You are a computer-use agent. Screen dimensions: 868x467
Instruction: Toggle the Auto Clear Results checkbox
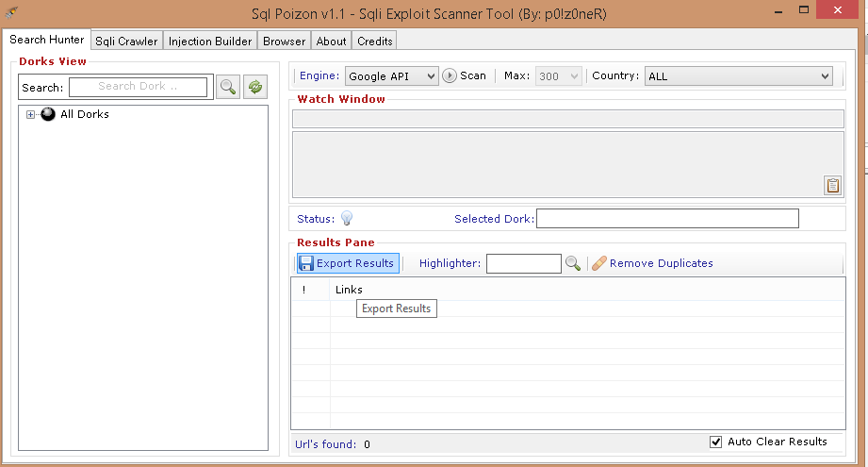[715, 442]
